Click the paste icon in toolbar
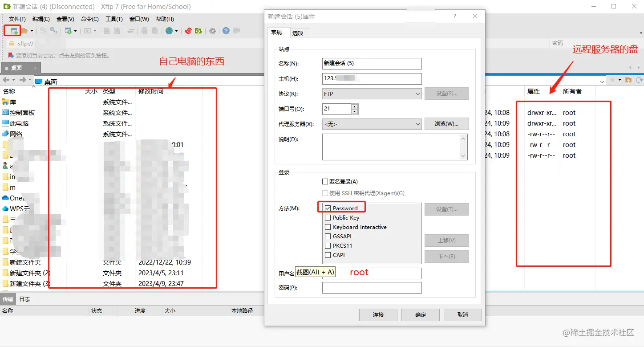The image size is (644, 347). point(154,31)
